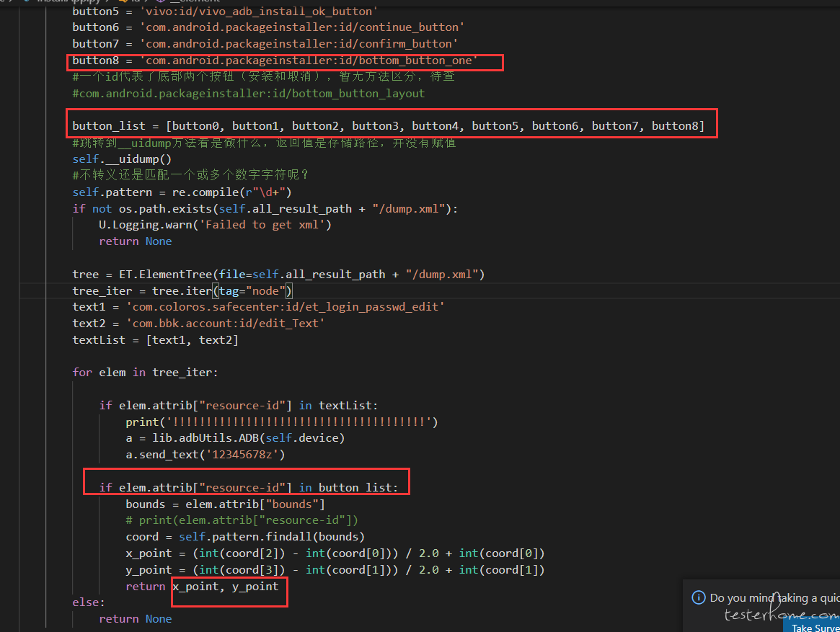
Task: Click the 'if not os.path.exists' line
Action: tap(265, 209)
